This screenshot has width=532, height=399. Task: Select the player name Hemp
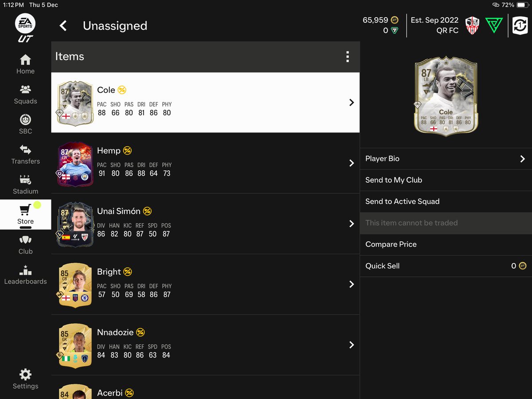pyautogui.click(x=109, y=151)
